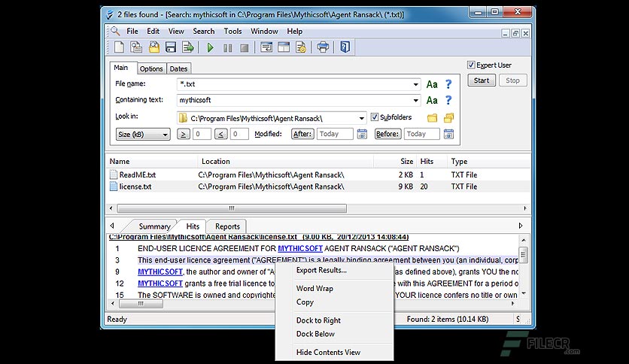Screen dimensions: 629x364
Task: Uncheck the Expert User checkbox
Action: pyautogui.click(x=471, y=65)
